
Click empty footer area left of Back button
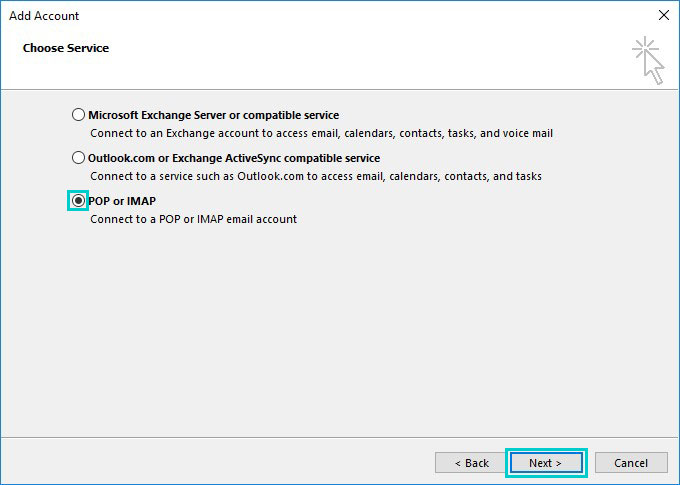(217, 463)
